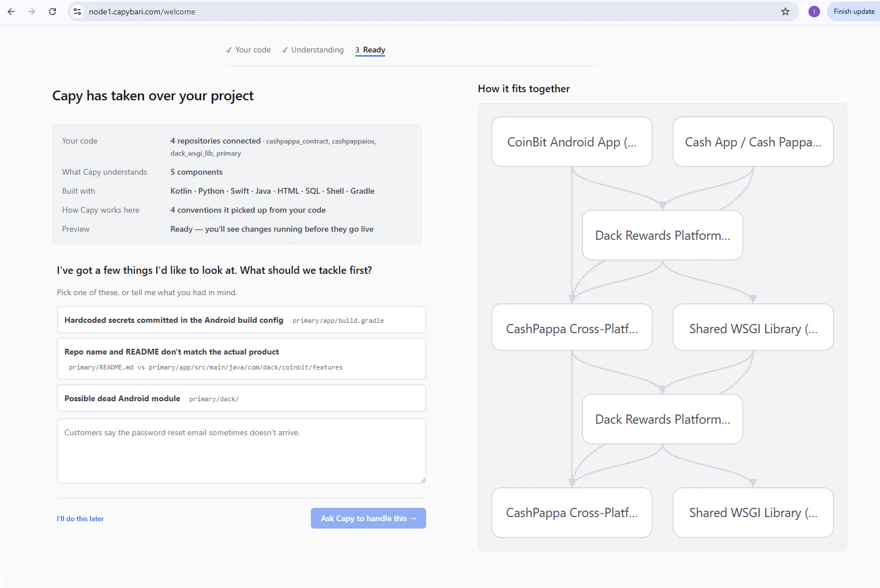Click the 'Kotlin · Python · Swift' built-with line
The width and height of the screenshot is (880, 588).
coord(272,191)
